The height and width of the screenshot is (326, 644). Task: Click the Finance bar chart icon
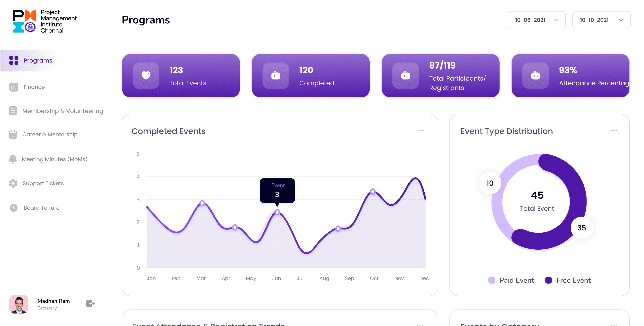point(14,87)
